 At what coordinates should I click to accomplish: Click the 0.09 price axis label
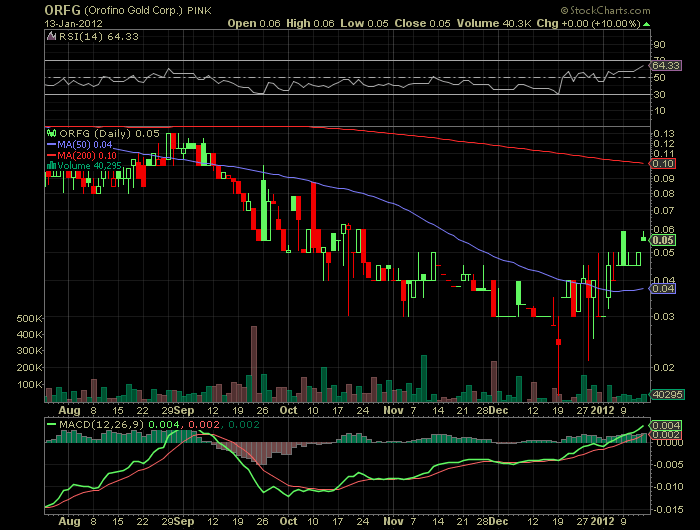pyautogui.click(x=663, y=179)
